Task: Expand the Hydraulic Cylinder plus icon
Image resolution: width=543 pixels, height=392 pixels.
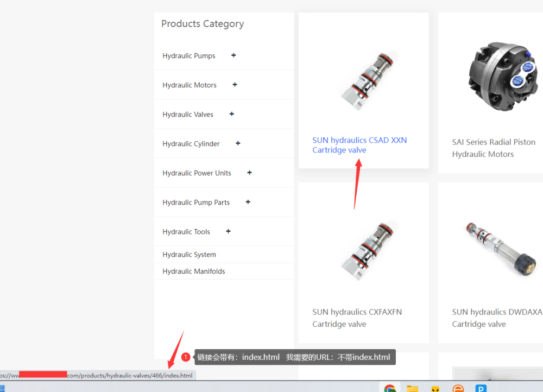Action: [238, 143]
